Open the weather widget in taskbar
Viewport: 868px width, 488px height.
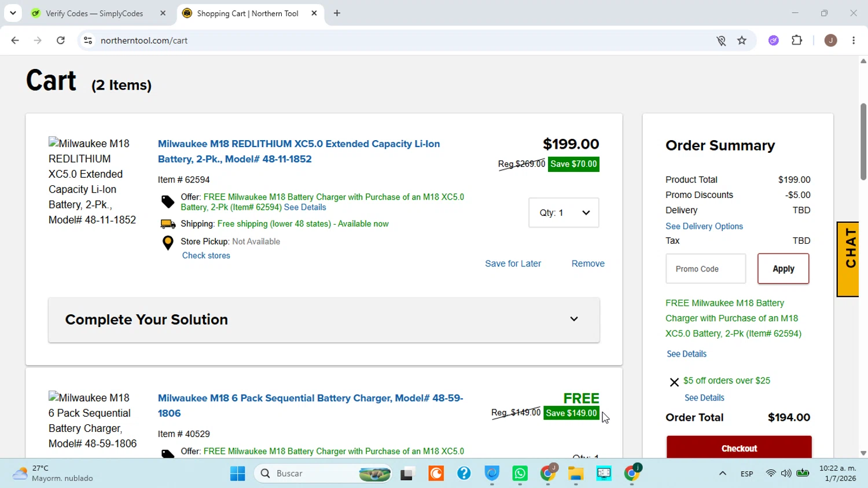point(52,474)
